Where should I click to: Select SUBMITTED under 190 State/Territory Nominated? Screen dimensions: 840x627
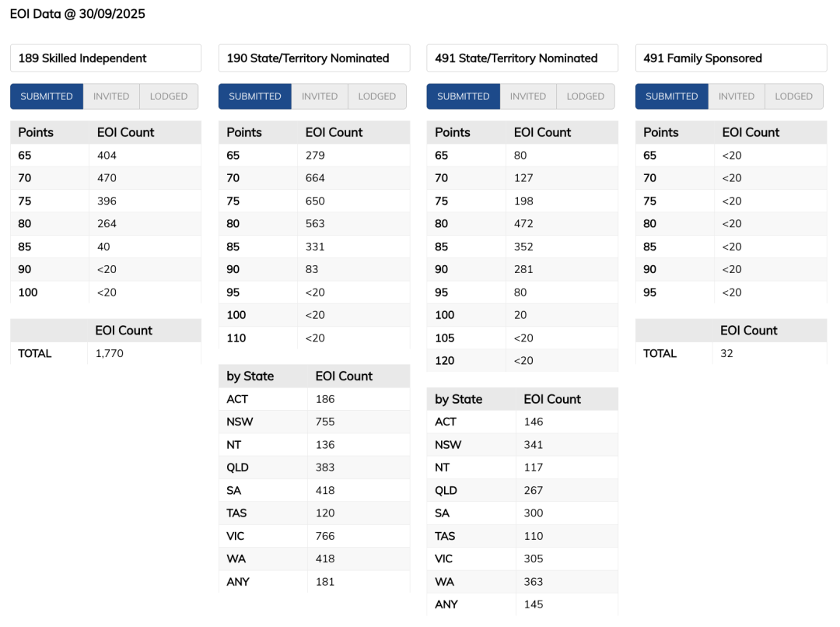[x=255, y=96]
